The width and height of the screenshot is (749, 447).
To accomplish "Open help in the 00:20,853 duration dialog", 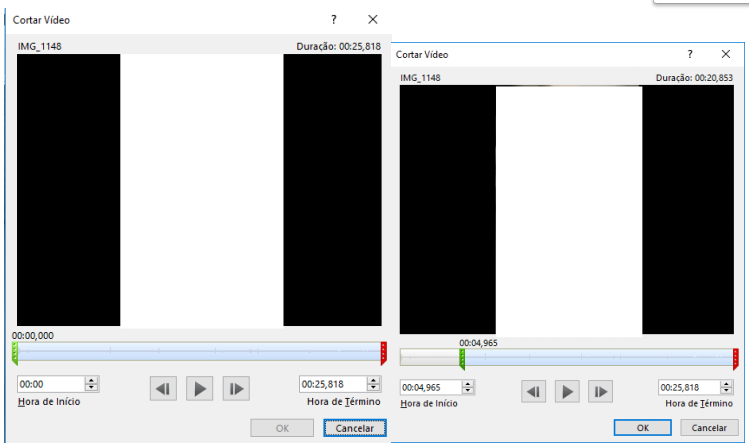I will pyautogui.click(x=689, y=55).
